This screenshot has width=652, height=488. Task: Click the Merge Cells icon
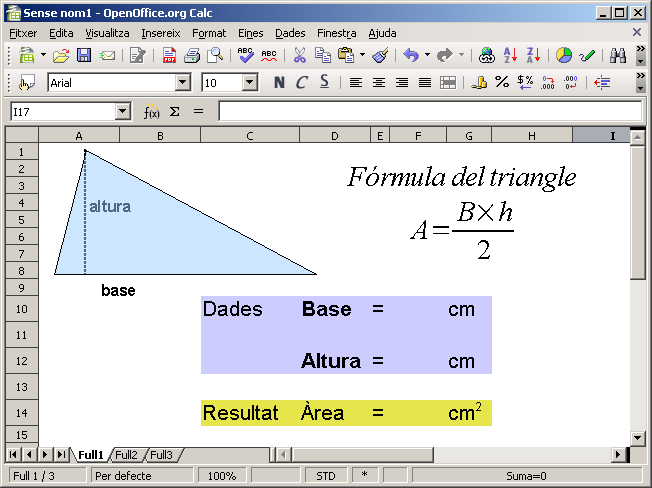click(x=448, y=83)
